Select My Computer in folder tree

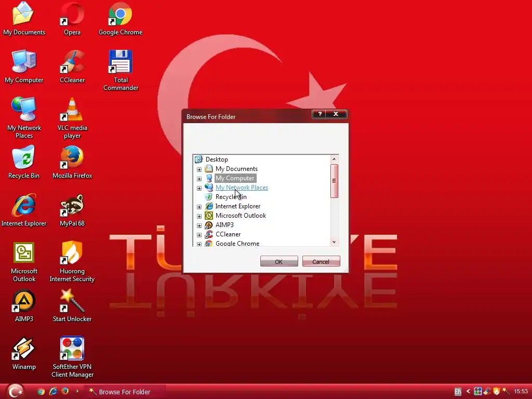tap(235, 178)
